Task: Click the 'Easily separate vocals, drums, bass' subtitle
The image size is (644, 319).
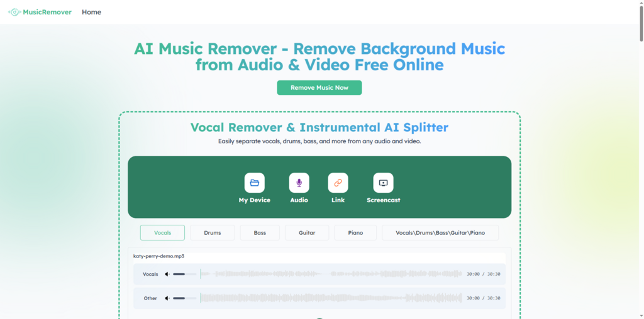Action: (x=319, y=141)
